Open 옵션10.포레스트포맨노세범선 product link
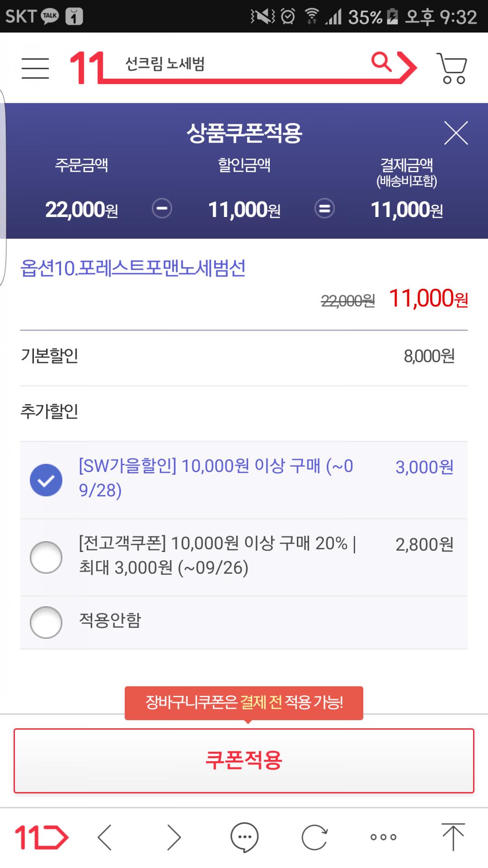This screenshot has height=868, width=488. tap(133, 268)
